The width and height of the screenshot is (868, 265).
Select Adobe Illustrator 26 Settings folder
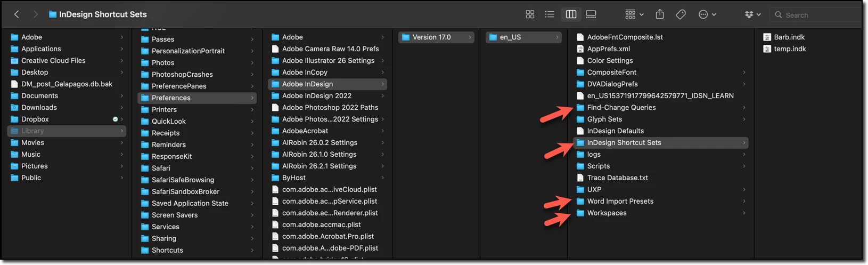click(327, 60)
